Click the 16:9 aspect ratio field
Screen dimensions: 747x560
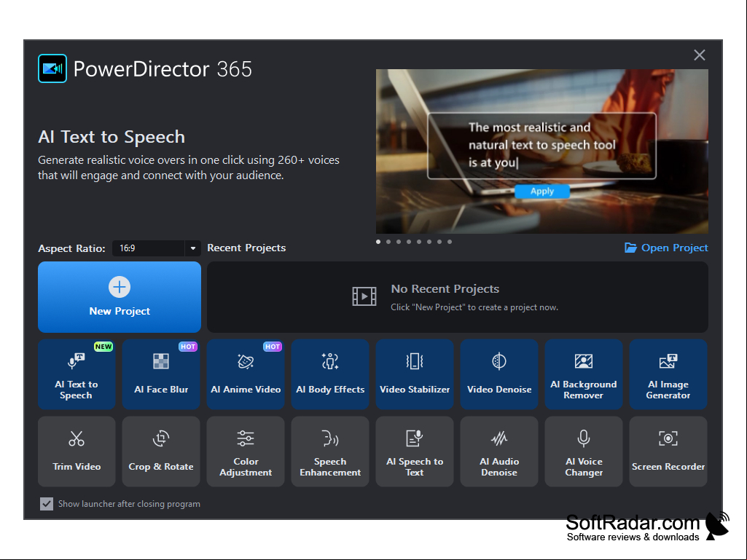click(x=149, y=248)
